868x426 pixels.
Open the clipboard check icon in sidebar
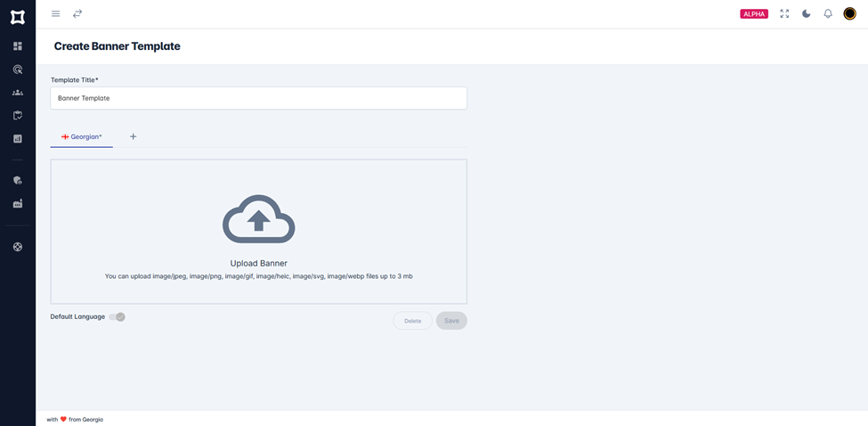click(18, 115)
